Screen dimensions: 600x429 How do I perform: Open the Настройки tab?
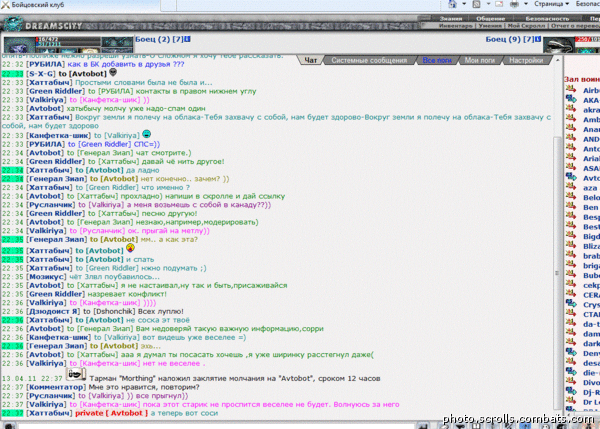(x=526, y=60)
